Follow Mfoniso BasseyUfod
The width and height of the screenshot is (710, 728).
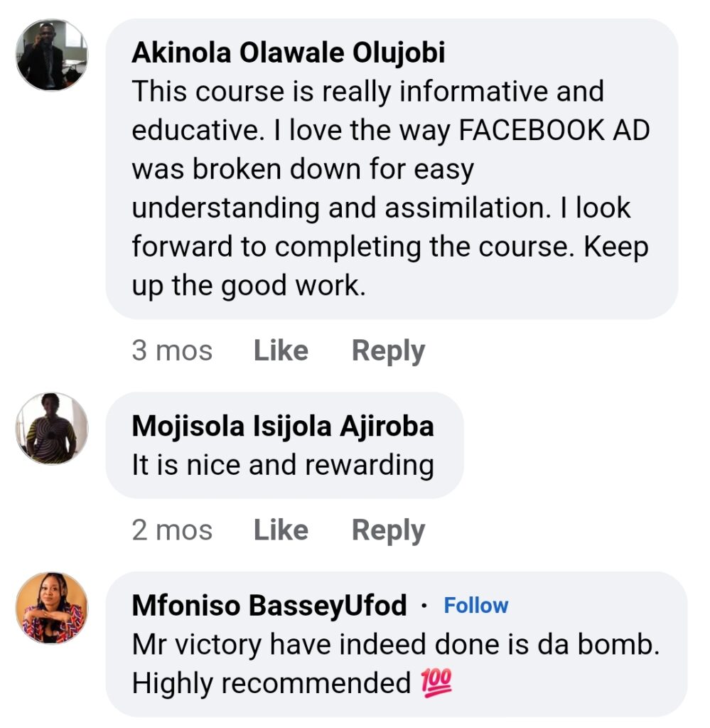point(475,606)
